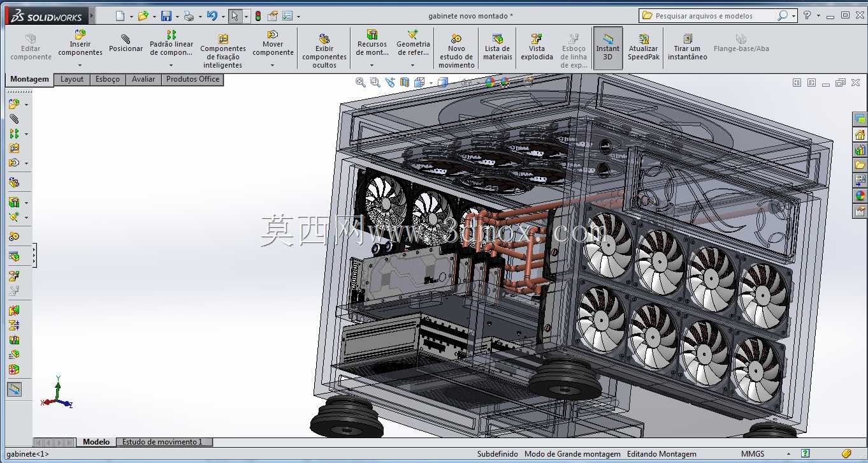Screen dimensions: 868x463
Task: Toggle the Instant 3D button
Action: (607, 47)
